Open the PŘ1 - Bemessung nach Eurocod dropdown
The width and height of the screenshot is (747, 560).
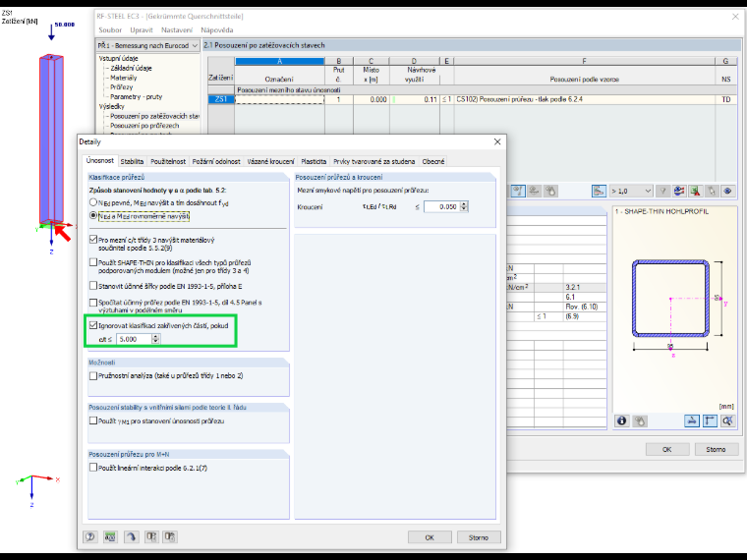click(147, 46)
